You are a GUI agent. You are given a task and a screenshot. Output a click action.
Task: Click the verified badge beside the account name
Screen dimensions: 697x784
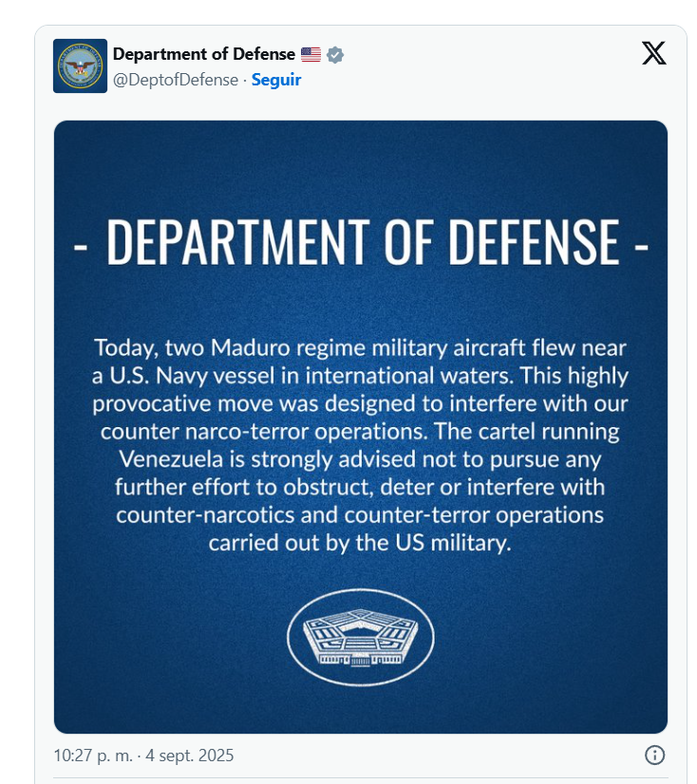pyautogui.click(x=335, y=55)
